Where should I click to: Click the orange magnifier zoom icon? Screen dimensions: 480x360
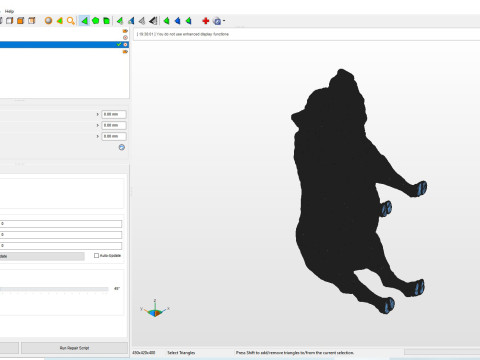[x=71, y=21]
